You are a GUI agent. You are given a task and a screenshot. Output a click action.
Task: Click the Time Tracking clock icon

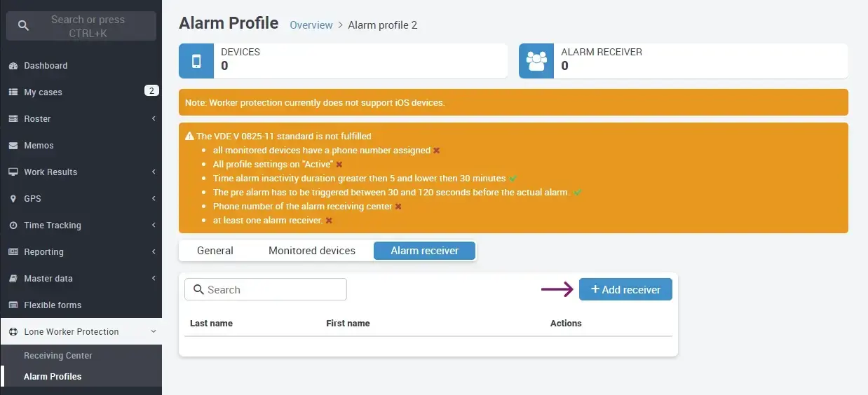(13, 226)
